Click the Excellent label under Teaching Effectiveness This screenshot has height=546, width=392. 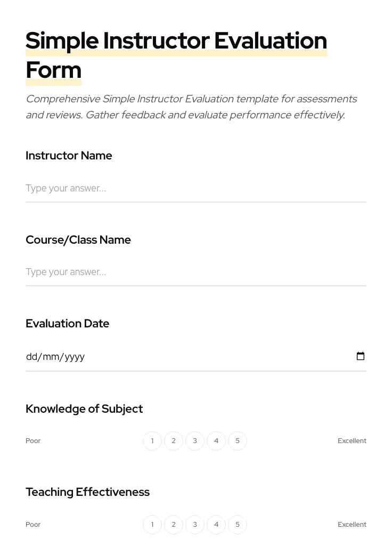tap(352, 524)
